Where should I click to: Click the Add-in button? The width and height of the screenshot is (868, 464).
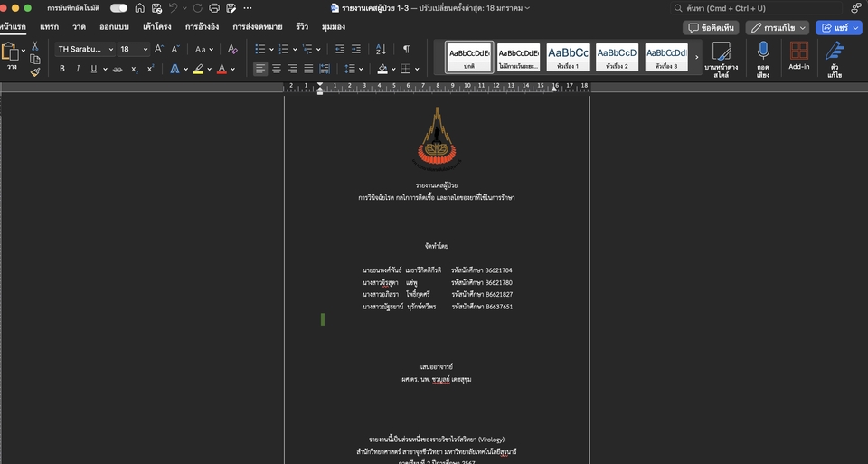(x=798, y=56)
